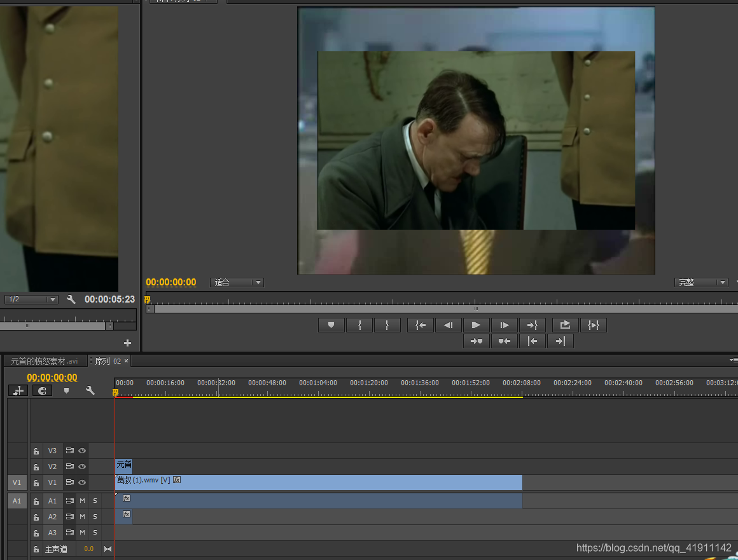Add a marker in the program monitor

[x=331, y=325]
